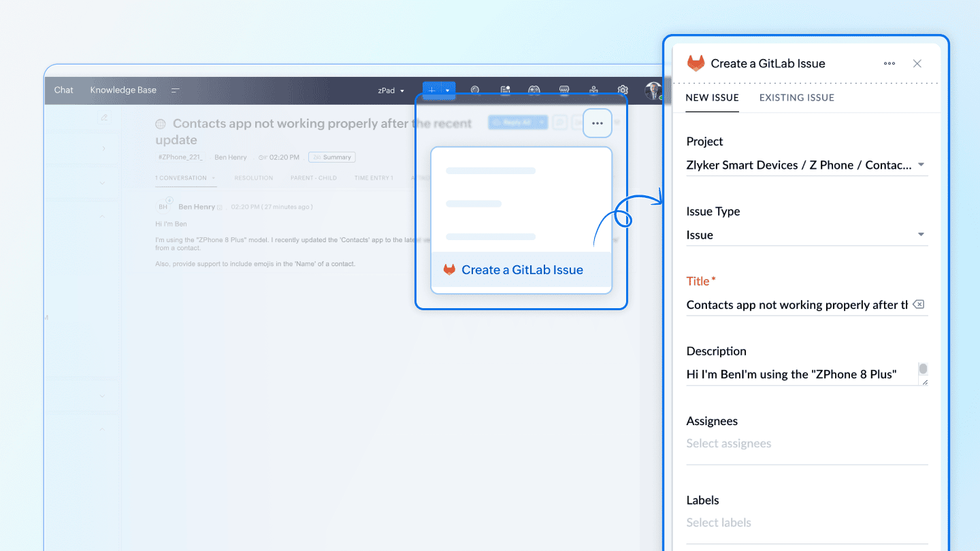Click the three-dot more actions button on ticket
This screenshot has width=980, height=551.
598,124
